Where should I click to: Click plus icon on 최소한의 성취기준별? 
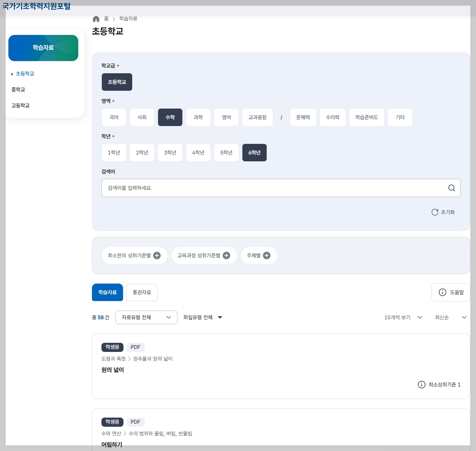157,255
